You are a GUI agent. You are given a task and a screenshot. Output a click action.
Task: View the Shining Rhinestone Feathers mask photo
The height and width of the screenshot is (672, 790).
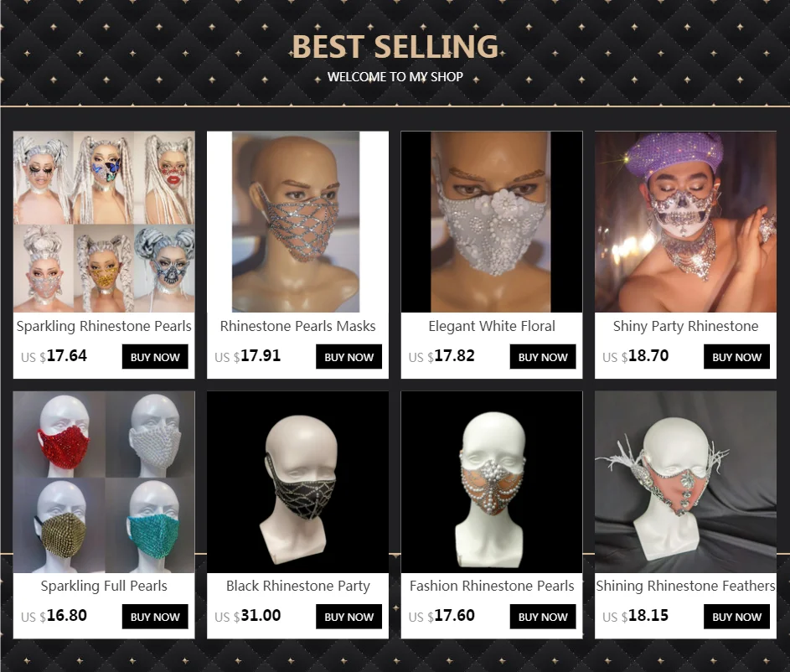pos(686,482)
